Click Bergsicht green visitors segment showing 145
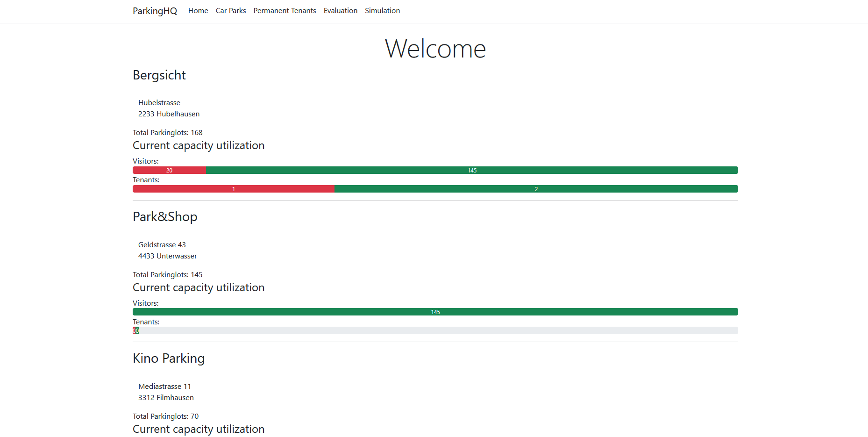868x437 pixels. tap(472, 170)
